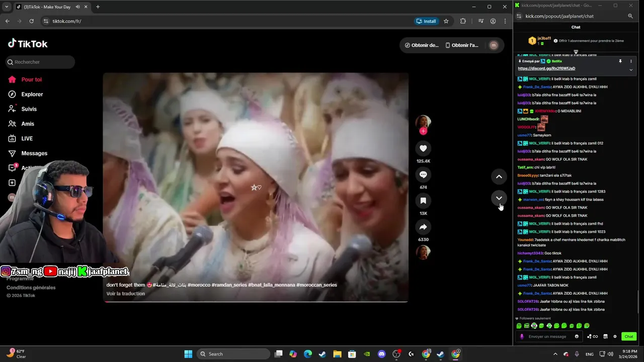Click the ja3ba11 top gifter name
The image size is (644, 362).
pyautogui.click(x=544, y=38)
